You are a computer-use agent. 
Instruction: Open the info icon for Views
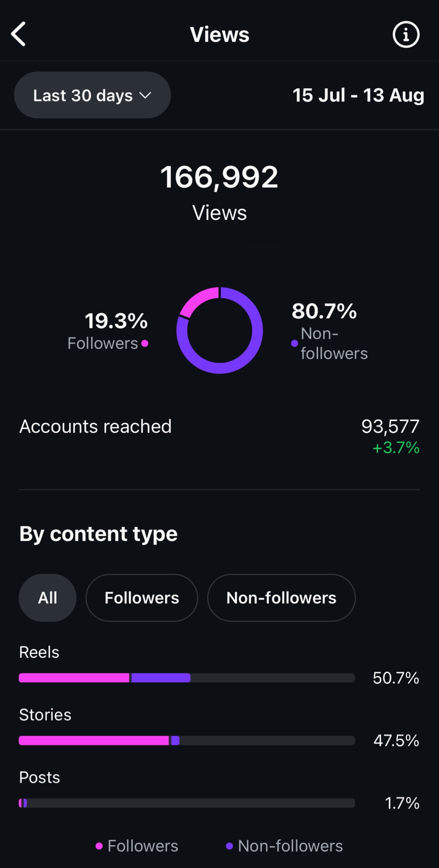pos(406,35)
